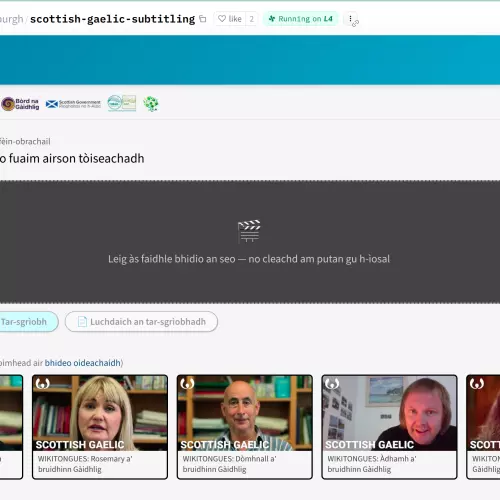Screen dimensions: 500x500
Task: Click Luchdaich an tar-sgrìobhadh download button
Action: 141,322
